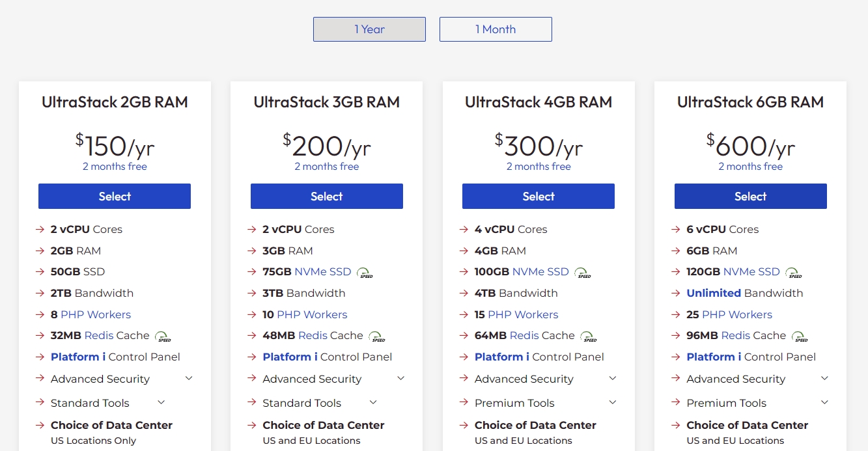Open PHP Workers link in 2GB plan

click(x=96, y=314)
